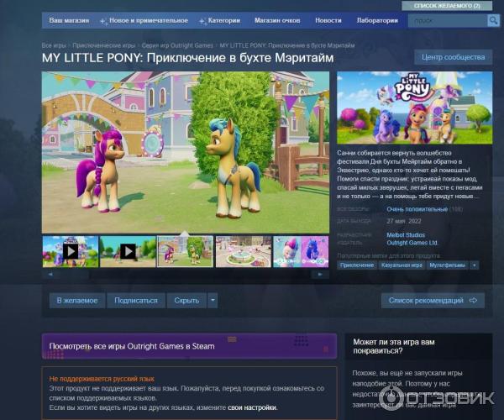
Task: Open the large main screenshot
Action: coord(186,152)
